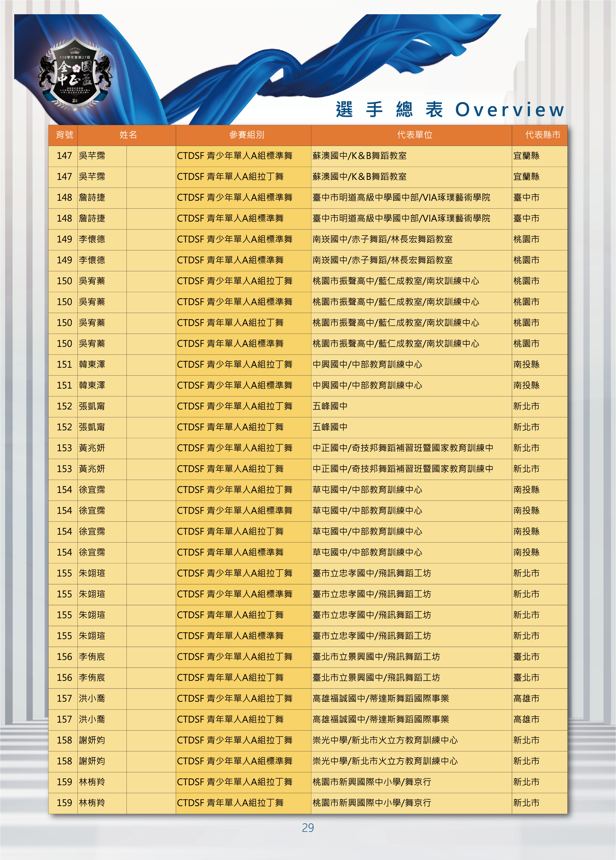Click 臺中市明道高級中學國中部 in 148's 青少年單人A組標準舞 row
The width and height of the screenshot is (616, 860).
366,198
